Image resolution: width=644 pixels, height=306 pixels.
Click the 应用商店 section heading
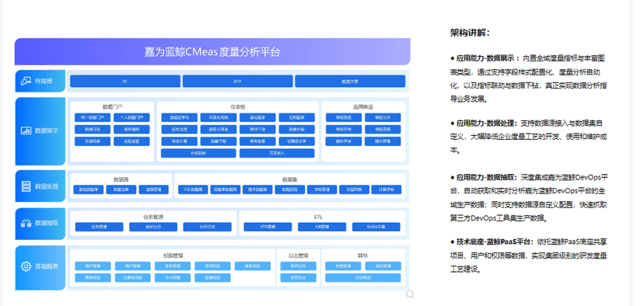click(363, 107)
